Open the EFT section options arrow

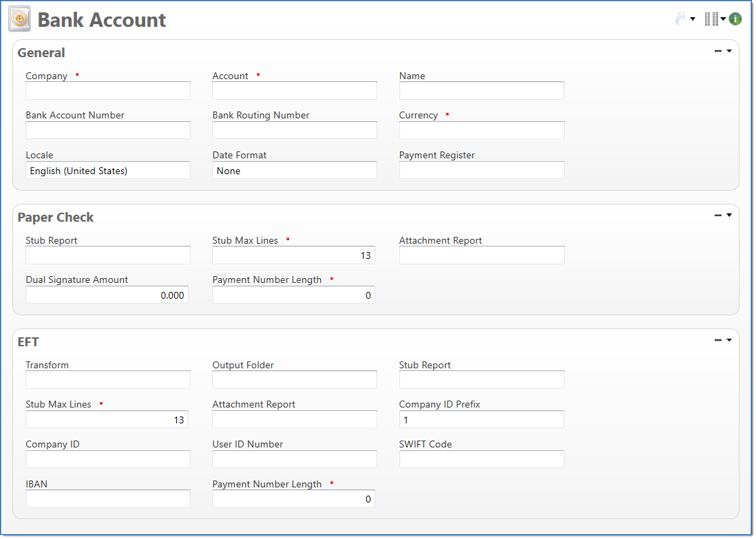coord(729,340)
